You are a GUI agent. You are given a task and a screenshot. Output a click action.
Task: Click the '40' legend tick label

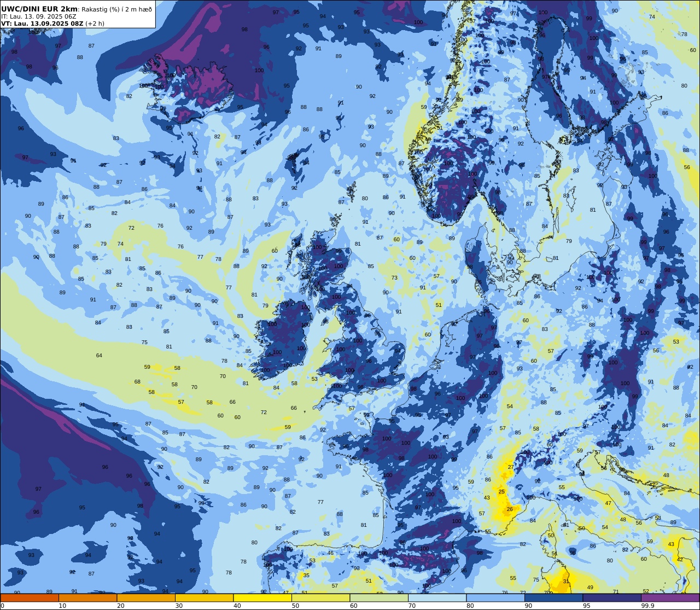237,606
